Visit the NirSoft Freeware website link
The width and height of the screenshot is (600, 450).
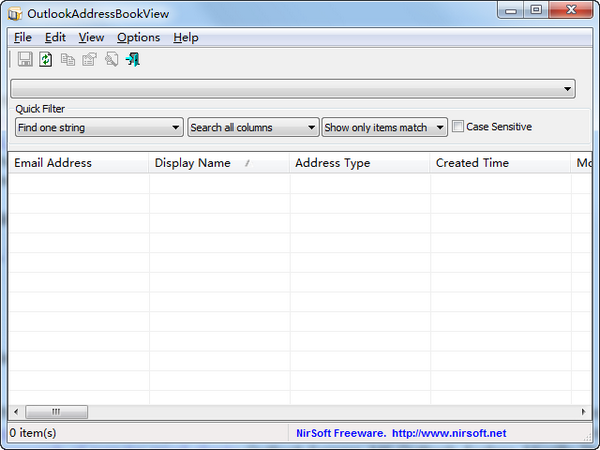click(401, 433)
